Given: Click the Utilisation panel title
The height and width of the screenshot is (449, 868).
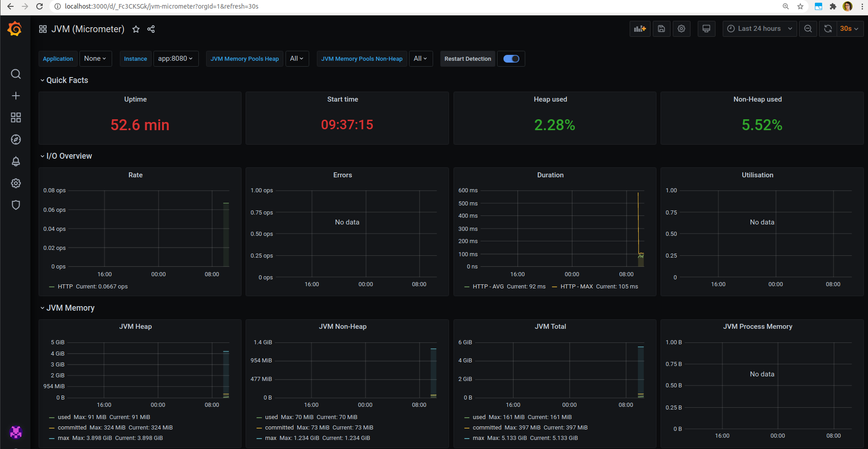Looking at the screenshot, I should (x=758, y=175).
